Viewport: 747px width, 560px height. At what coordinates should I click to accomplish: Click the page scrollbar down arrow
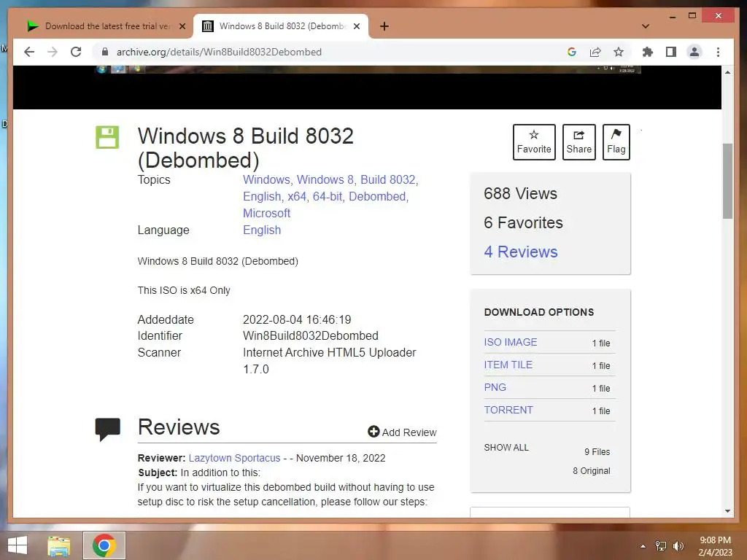[x=727, y=511]
